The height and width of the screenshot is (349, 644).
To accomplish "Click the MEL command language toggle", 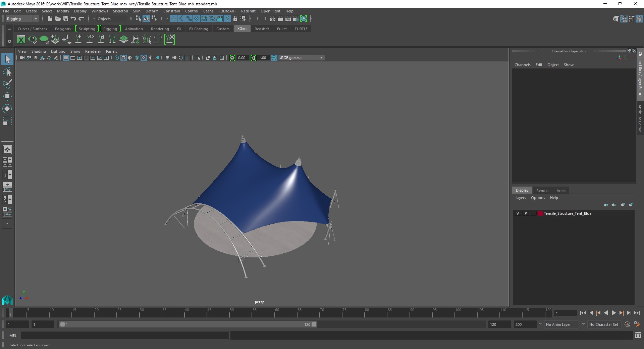I will click(x=13, y=336).
